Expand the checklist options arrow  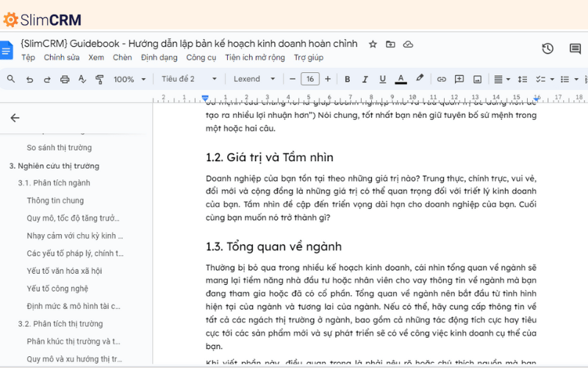pos(552,79)
